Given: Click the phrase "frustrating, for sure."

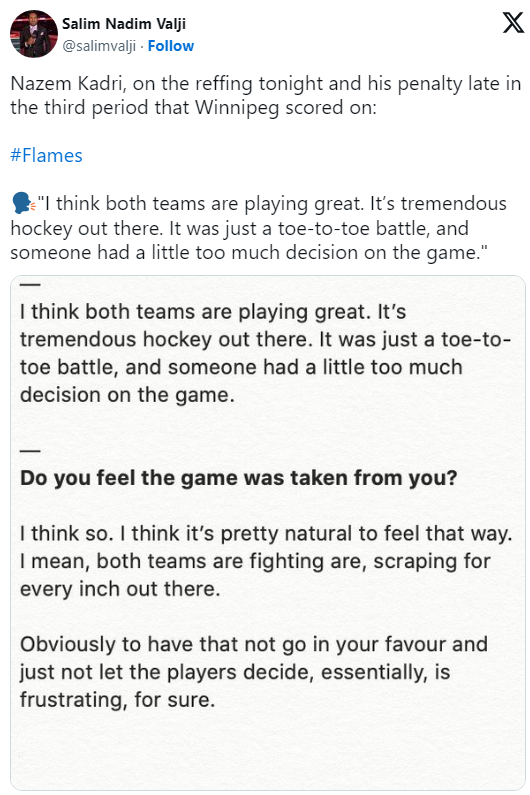Looking at the screenshot, I should [118, 700].
